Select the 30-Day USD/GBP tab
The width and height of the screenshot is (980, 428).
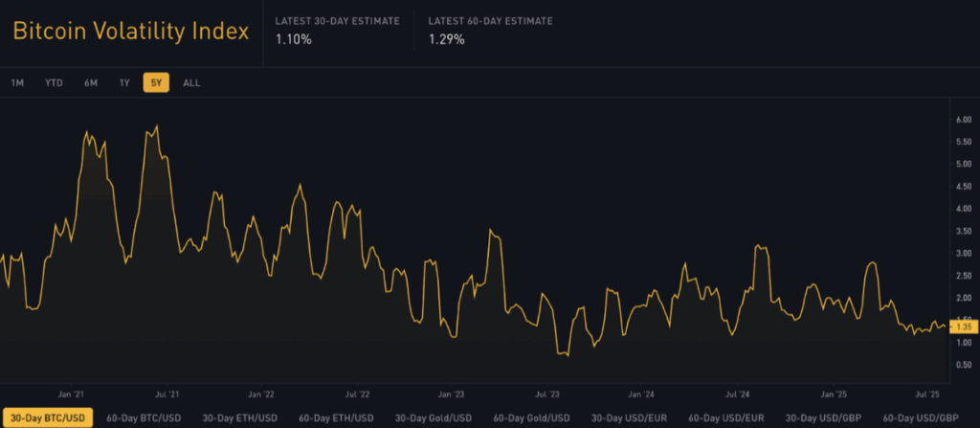click(824, 417)
